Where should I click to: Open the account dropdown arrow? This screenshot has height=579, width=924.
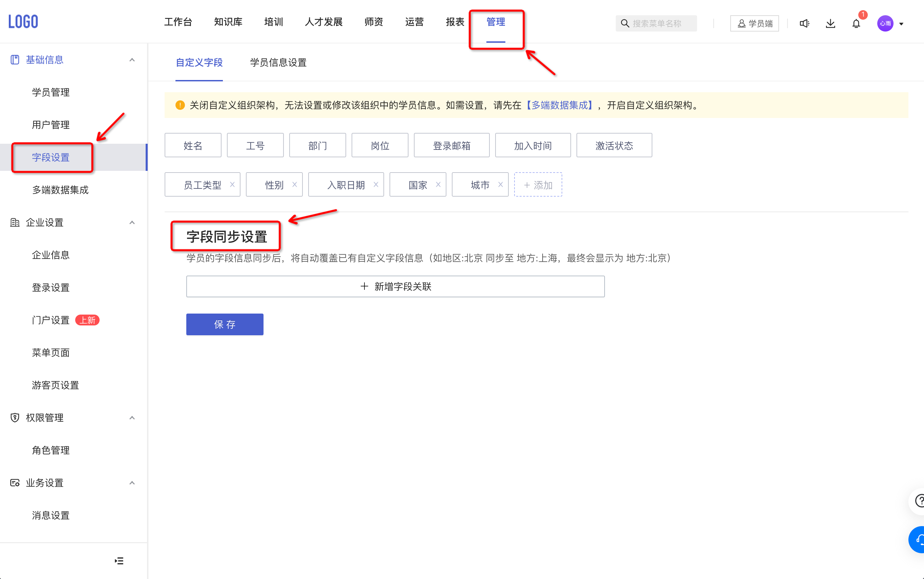pyautogui.click(x=901, y=24)
